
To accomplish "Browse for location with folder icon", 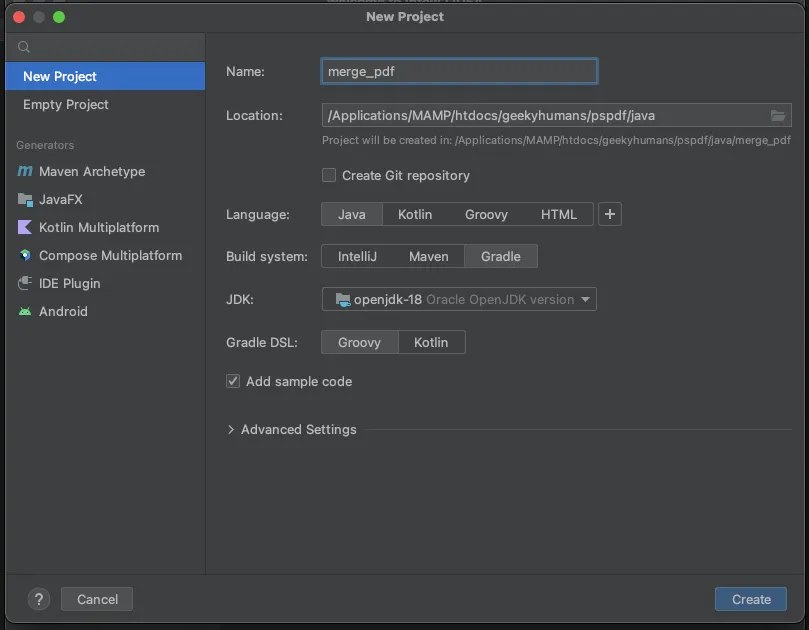I will (778, 115).
